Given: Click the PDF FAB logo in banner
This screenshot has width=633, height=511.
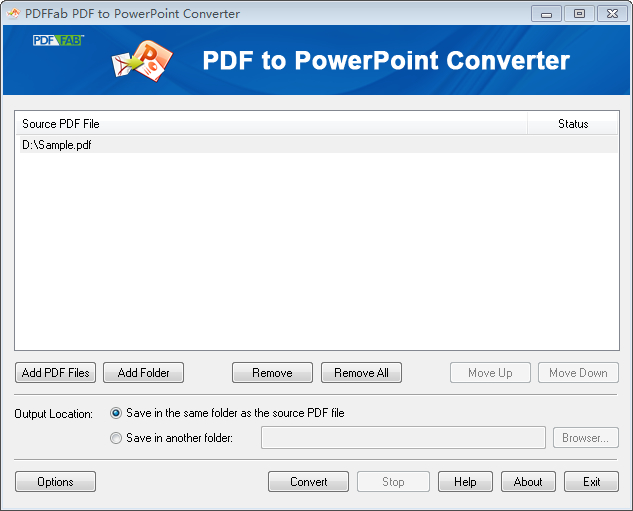Looking at the screenshot, I should pyautogui.click(x=58, y=40).
